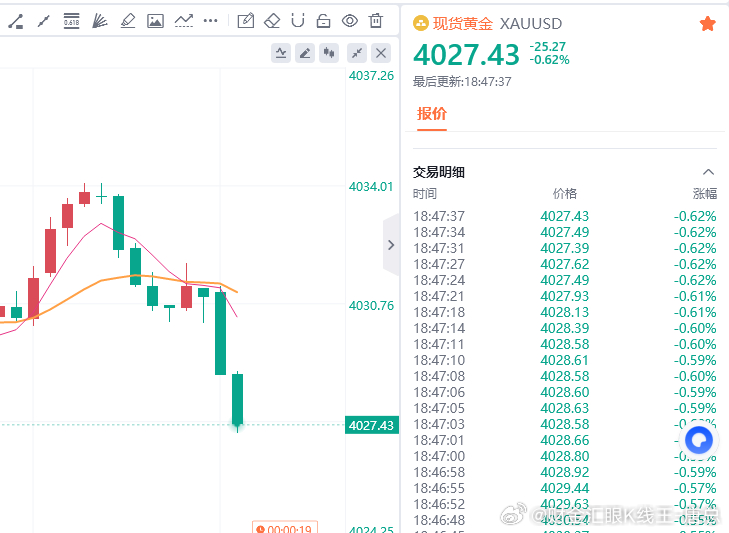Toggle the magnet snap mode
729x533 pixels.
click(298, 21)
